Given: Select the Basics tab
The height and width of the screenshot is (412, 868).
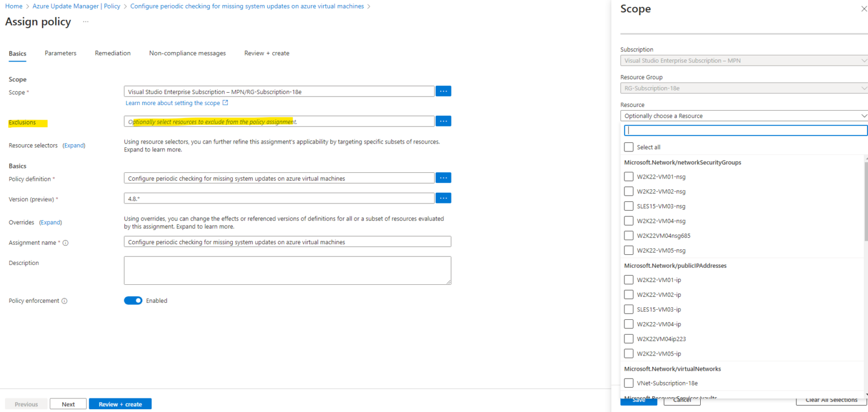Looking at the screenshot, I should (18, 54).
